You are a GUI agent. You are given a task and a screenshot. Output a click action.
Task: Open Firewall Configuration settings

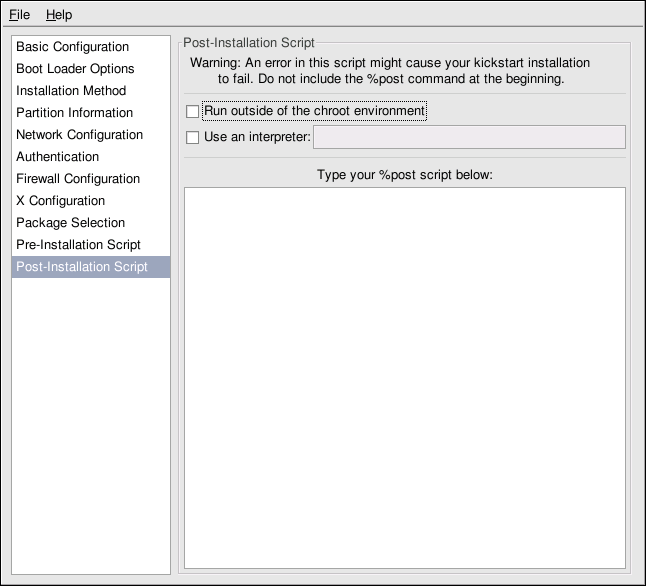point(78,179)
